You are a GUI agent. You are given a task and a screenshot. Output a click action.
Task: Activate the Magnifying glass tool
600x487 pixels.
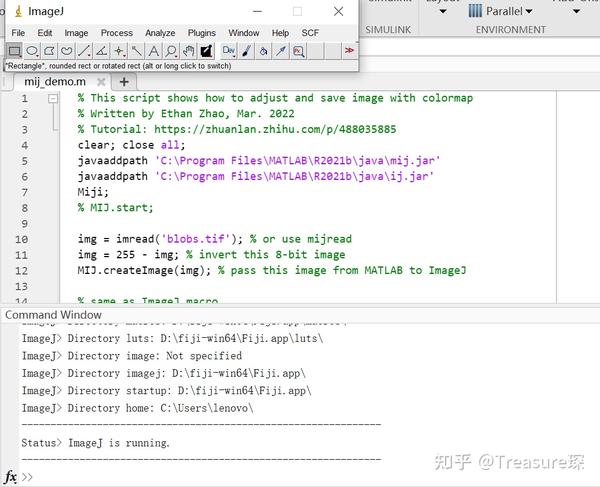pos(171,51)
